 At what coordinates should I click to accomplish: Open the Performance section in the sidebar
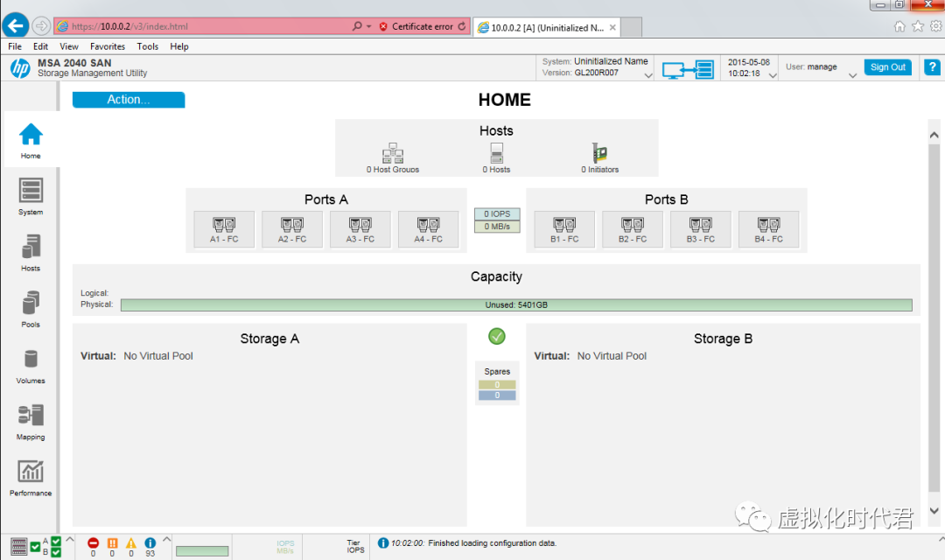31,479
